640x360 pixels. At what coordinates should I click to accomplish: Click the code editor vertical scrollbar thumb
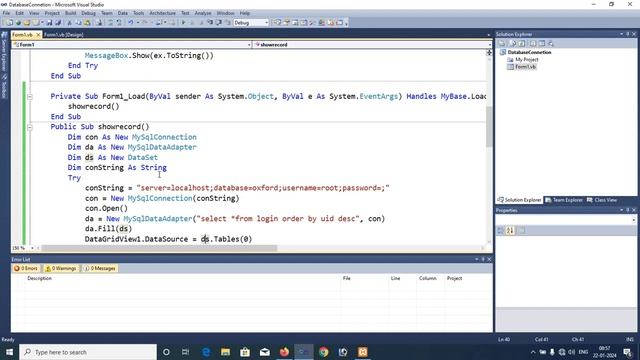click(x=489, y=127)
